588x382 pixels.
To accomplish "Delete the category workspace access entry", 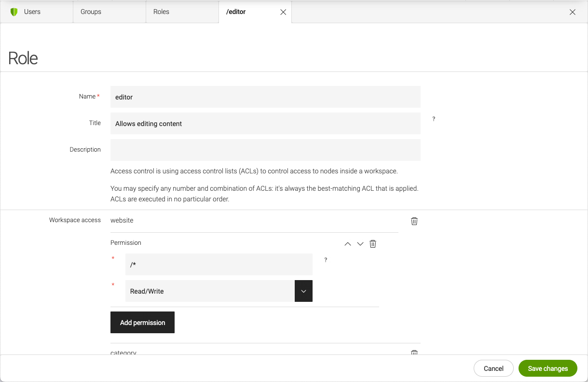I will click(x=414, y=353).
